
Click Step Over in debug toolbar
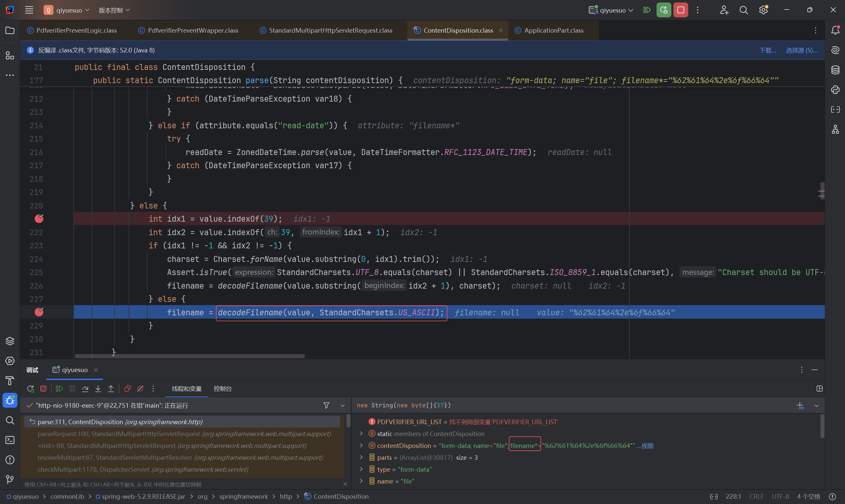click(85, 389)
